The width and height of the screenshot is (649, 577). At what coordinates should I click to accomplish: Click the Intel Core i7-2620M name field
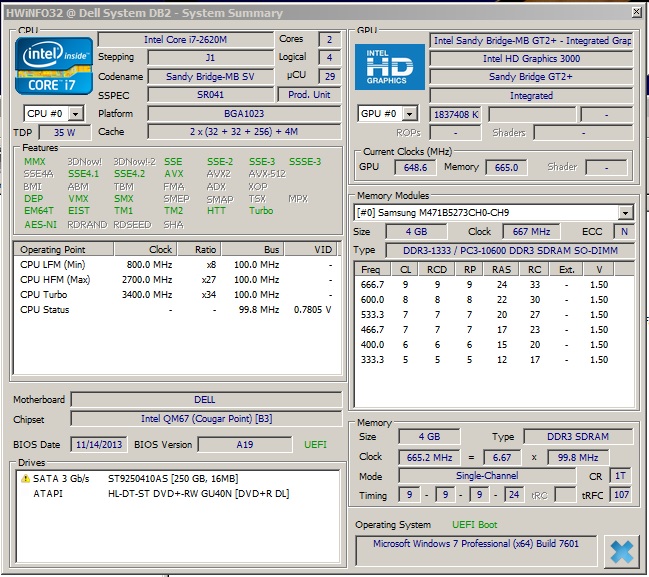tap(185, 40)
